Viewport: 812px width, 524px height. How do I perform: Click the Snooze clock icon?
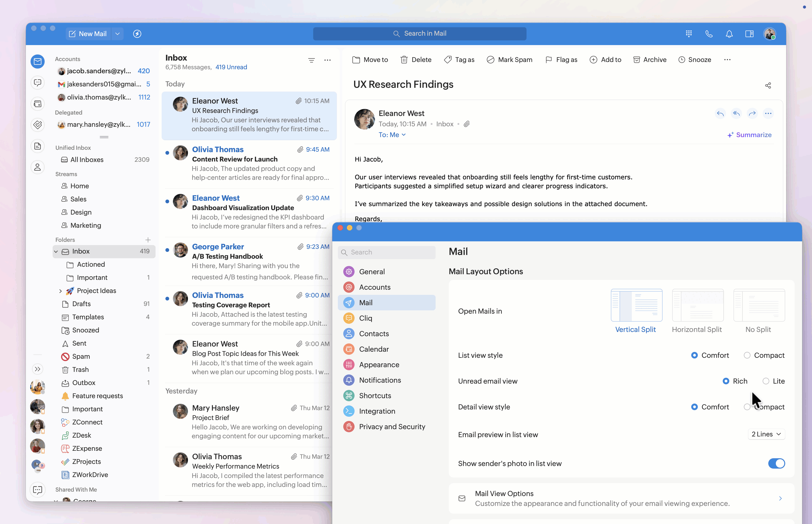(682, 60)
